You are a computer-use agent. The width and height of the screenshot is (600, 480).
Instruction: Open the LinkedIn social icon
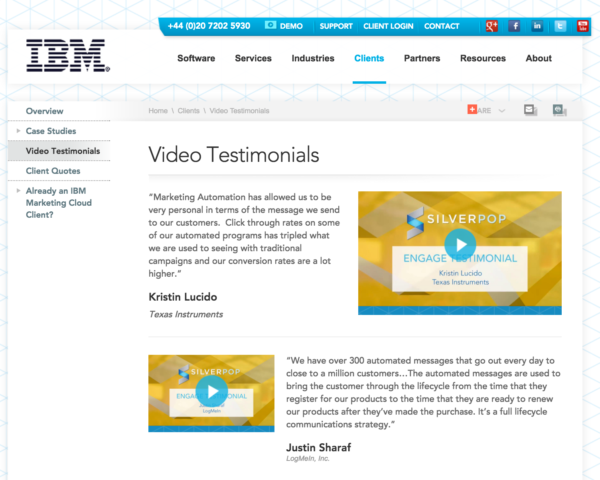(x=537, y=26)
